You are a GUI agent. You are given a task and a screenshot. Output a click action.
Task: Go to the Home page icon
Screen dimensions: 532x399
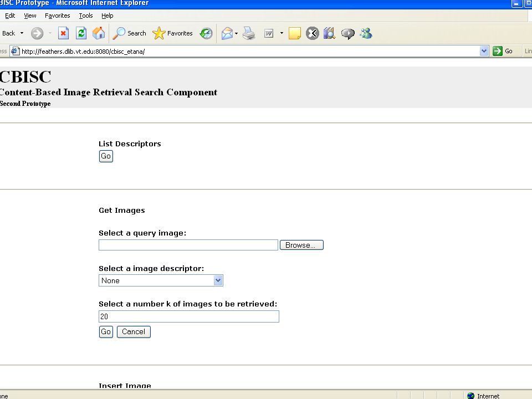(x=99, y=33)
